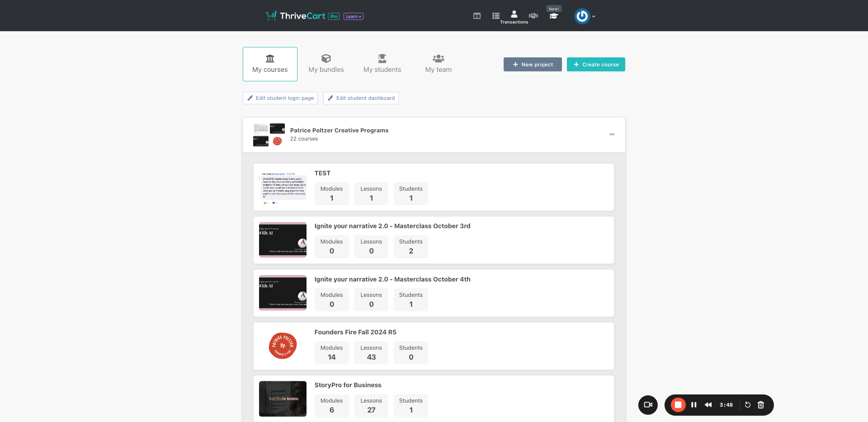Collapse the Patrice Poltzer Creative Programs project
This screenshot has width=868, height=422.
point(612,135)
